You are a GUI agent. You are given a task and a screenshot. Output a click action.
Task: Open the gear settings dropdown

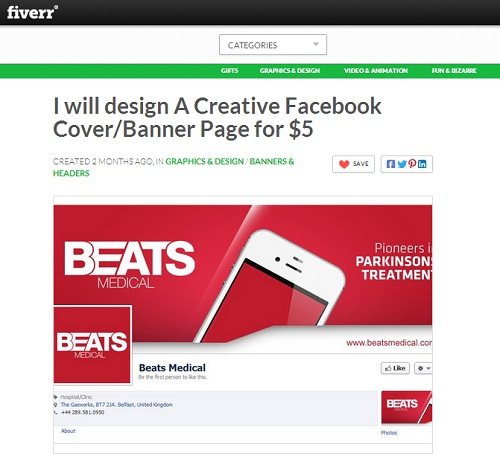point(423,368)
